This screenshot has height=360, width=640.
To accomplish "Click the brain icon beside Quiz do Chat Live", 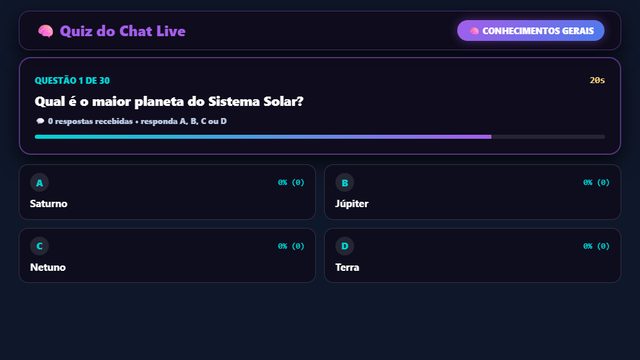I will point(45,31).
